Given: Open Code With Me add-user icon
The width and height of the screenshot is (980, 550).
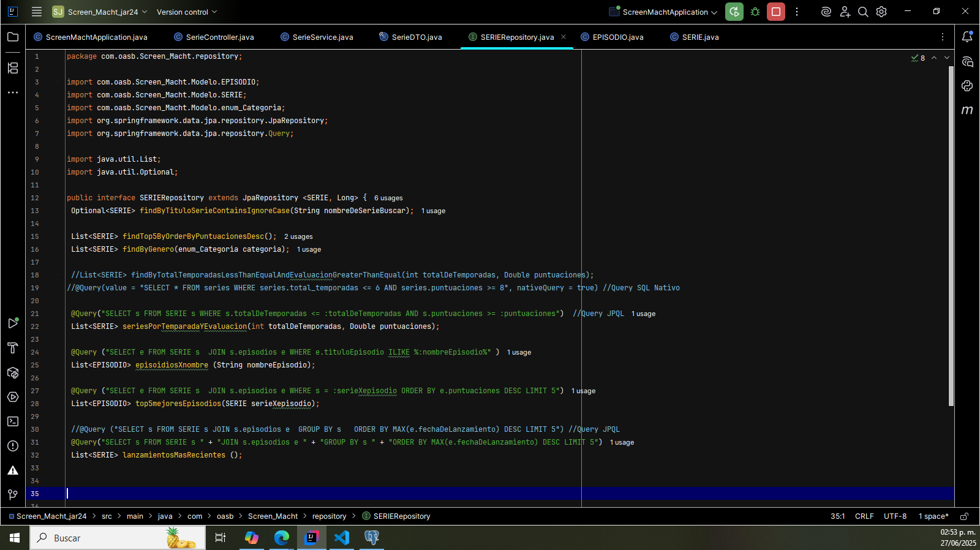Looking at the screenshot, I should (845, 12).
